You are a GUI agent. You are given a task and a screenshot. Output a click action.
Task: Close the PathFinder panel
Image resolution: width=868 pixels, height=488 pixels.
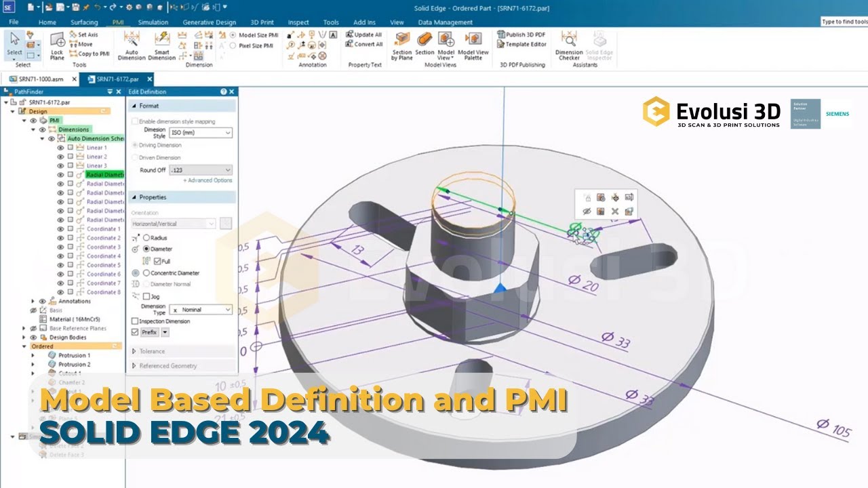119,91
